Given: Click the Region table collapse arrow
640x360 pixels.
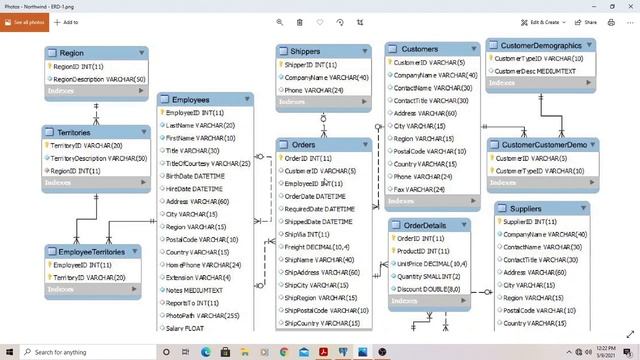Looking at the screenshot, I should [x=142, y=53].
